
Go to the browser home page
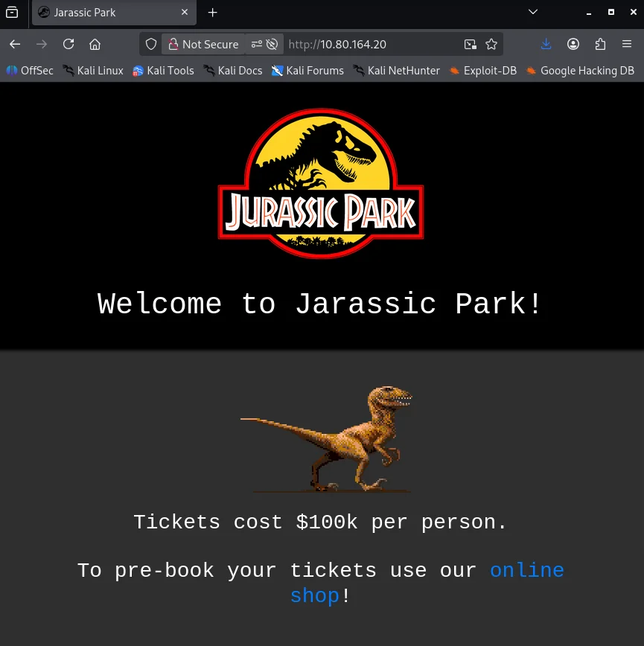pyautogui.click(x=95, y=45)
